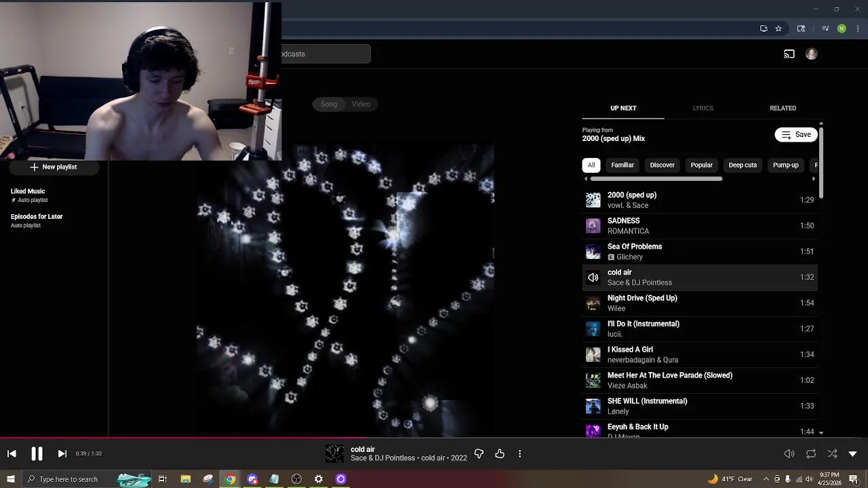Toggle shuffle mode
Image resolution: width=868 pixels, height=488 pixels.
pyautogui.click(x=832, y=453)
